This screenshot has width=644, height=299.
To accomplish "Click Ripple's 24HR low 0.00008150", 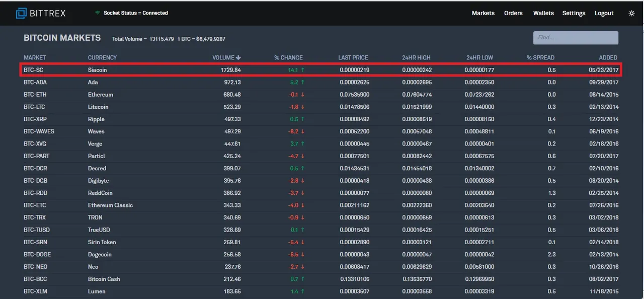I will 479,119.
